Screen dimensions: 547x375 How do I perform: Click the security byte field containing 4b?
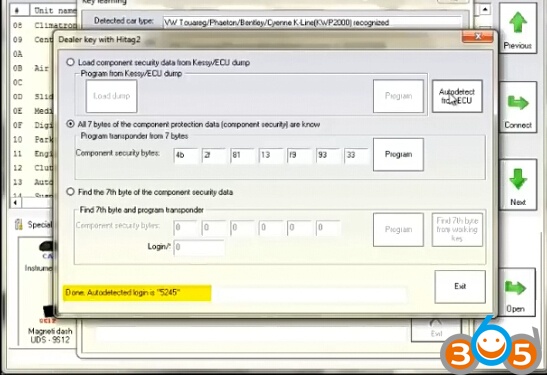[186, 155]
